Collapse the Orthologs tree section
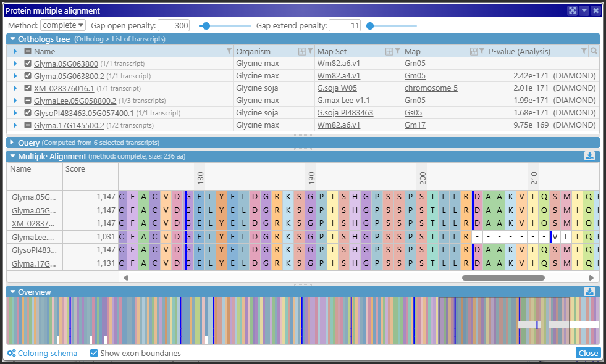This screenshot has height=364, width=606. click(x=13, y=39)
